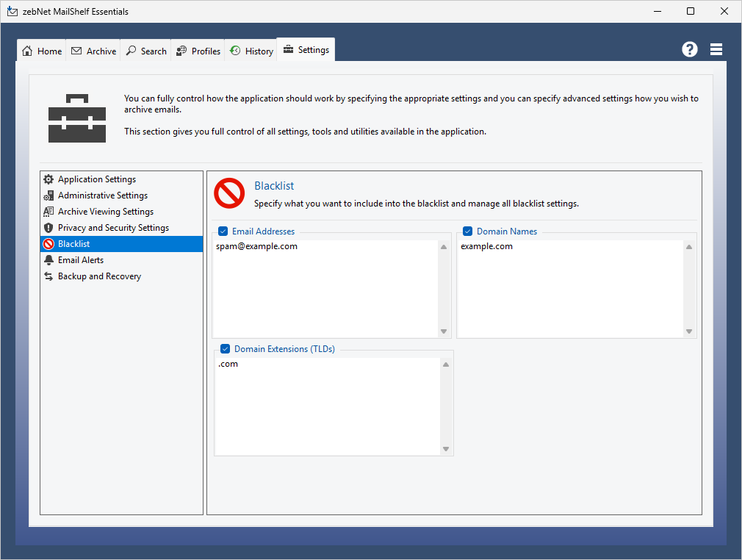Go to Archive Viewing Settings

(105, 212)
